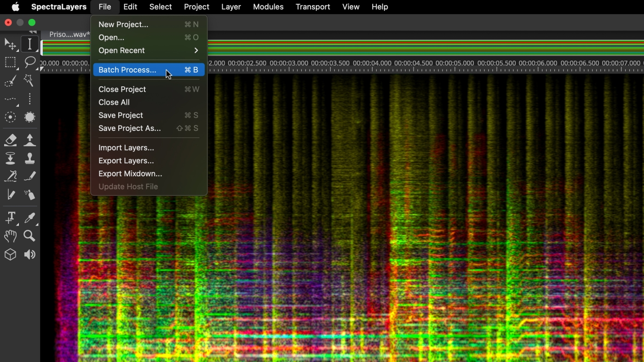Open the Apple system menu

click(16, 7)
